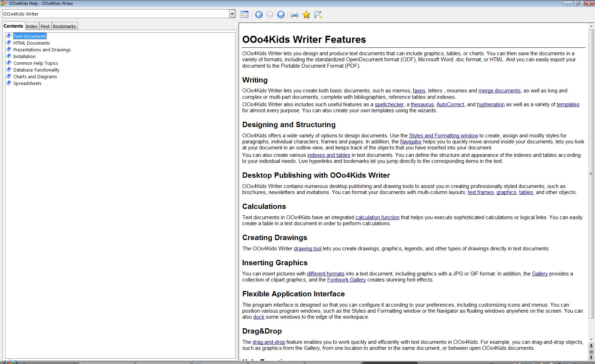Image resolution: width=595 pixels, height=364 pixels.
Task: Follow the dock link
Action: click(x=259, y=317)
